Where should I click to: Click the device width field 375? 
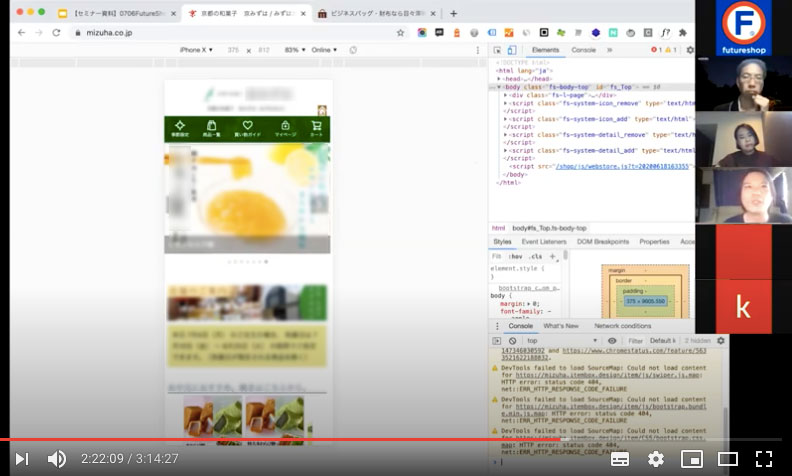click(233, 50)
